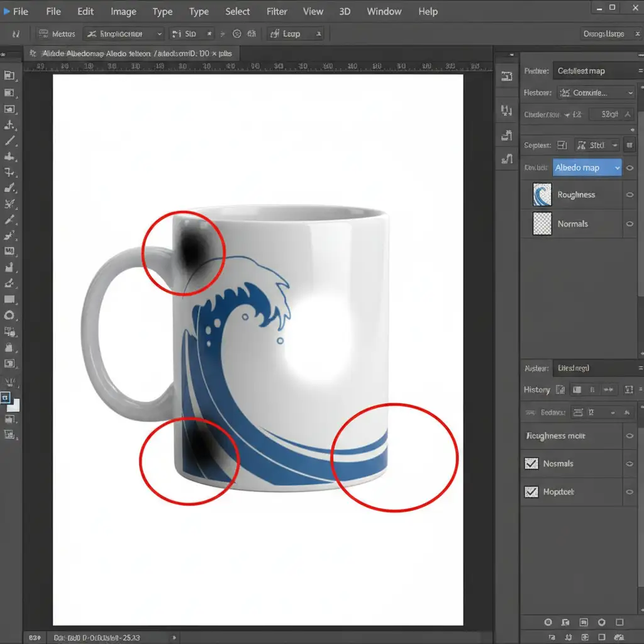This screenshot has height=644, width=644.
Task: Click the smiley icon in options bar
Action: coord(237,34)
